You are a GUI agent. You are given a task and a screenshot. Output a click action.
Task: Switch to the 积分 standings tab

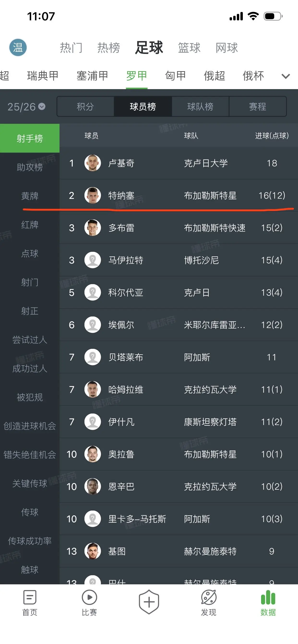coord(85,107)
